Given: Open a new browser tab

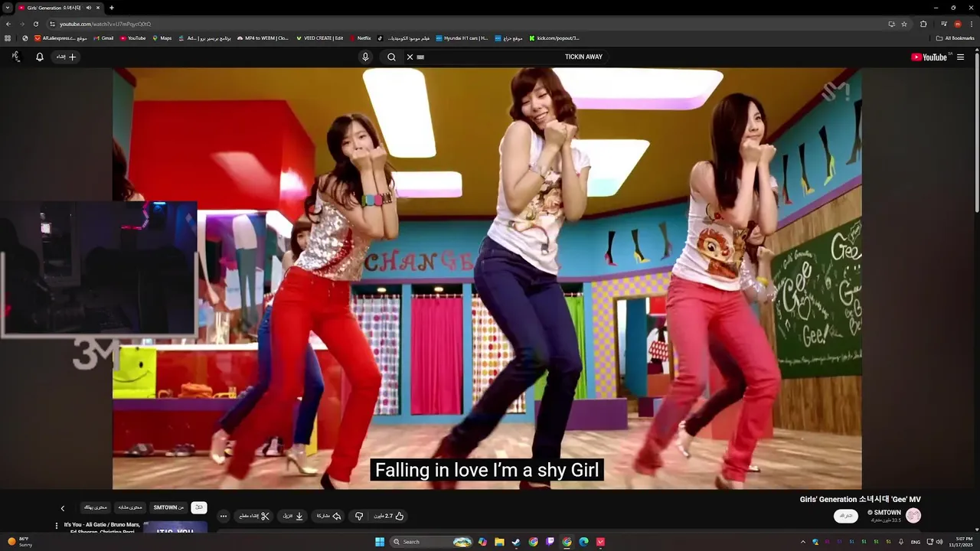Looking at the screenshot, I should [x=112, y=8].
